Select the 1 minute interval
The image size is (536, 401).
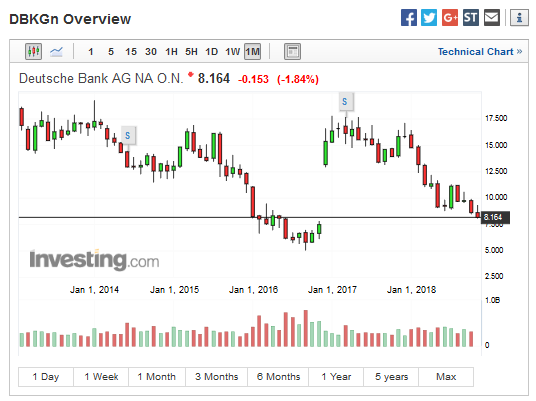pyautogui.click(x=91, y=52)
